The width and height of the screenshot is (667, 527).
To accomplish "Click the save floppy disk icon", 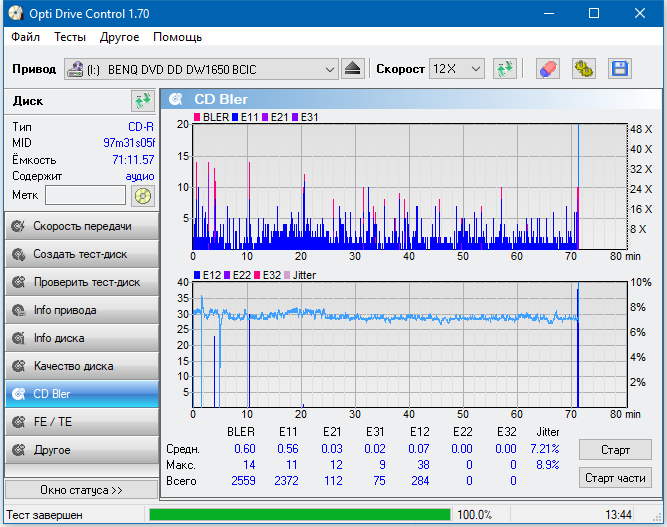I will coord(619,69).
